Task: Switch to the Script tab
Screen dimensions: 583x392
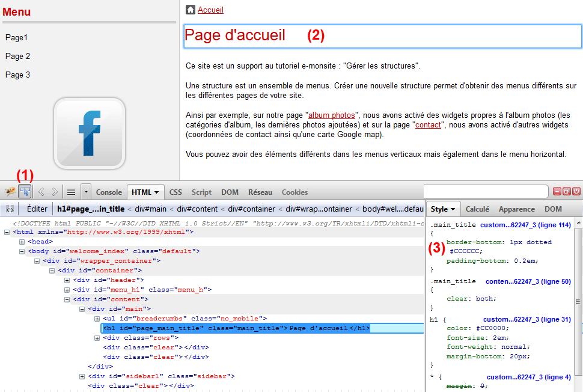Action: (x=201, y=192)
